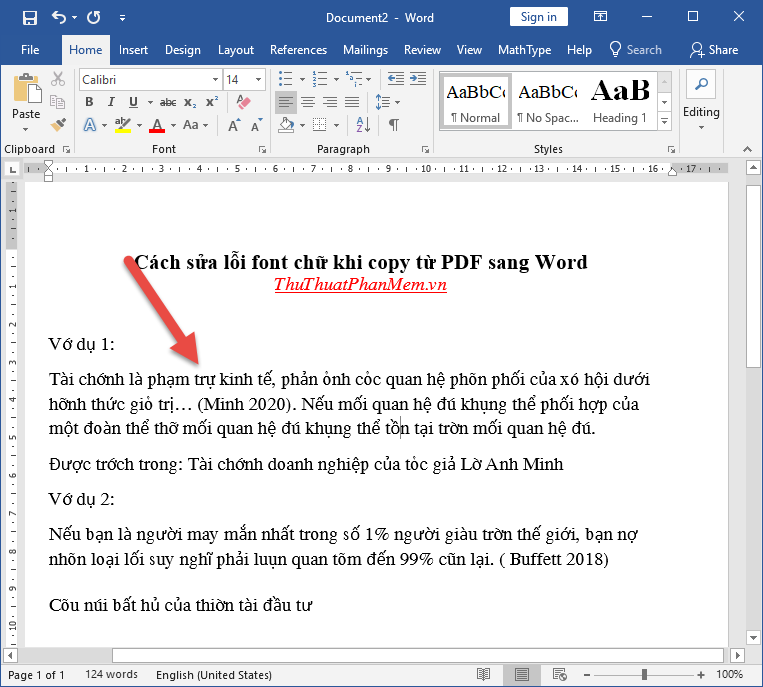Viewport: 763px width, 687px height.
Task: Toggle Underline formatting
Action: click(x=133, y=102)
